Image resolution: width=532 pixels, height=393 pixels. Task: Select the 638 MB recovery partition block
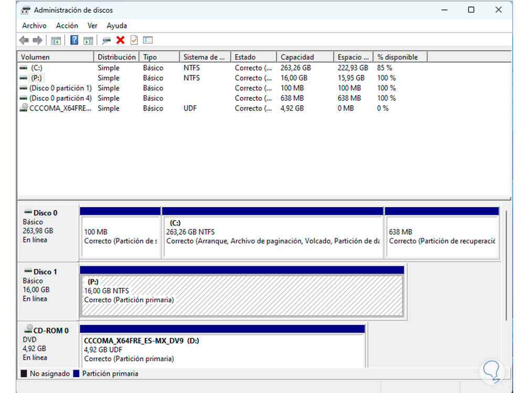point(442,233)
